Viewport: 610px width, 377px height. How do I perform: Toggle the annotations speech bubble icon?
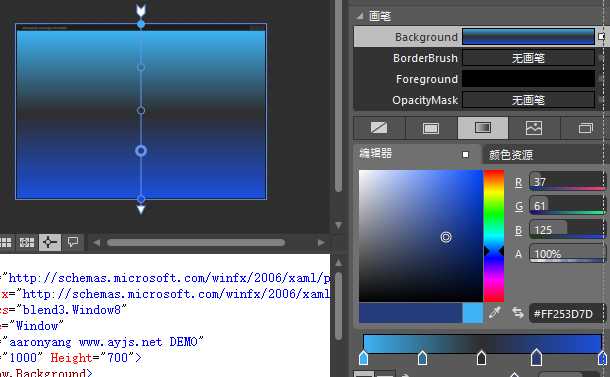73,242
